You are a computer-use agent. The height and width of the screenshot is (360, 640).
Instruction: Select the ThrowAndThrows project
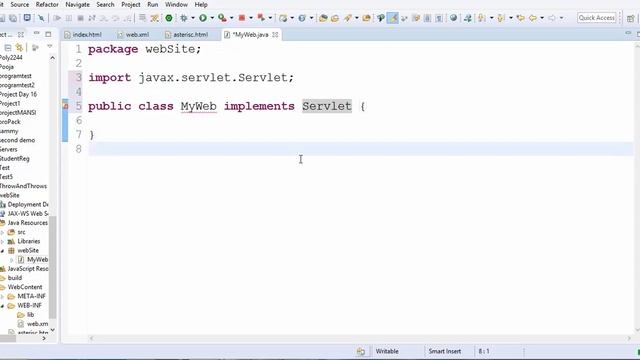click(23, 186)
